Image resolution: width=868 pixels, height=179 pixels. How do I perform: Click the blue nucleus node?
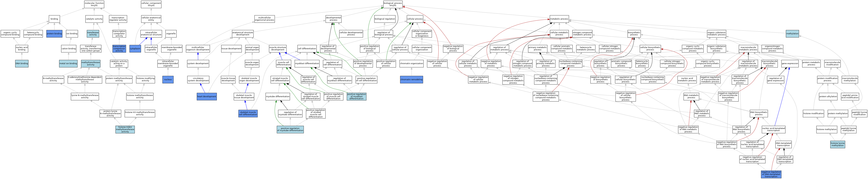coord(168,80)
